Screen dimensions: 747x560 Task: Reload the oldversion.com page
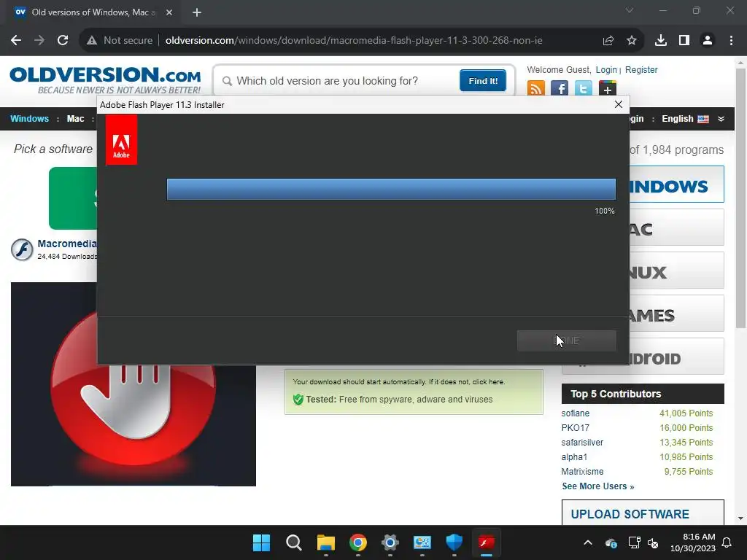click(x=63, y=41)
